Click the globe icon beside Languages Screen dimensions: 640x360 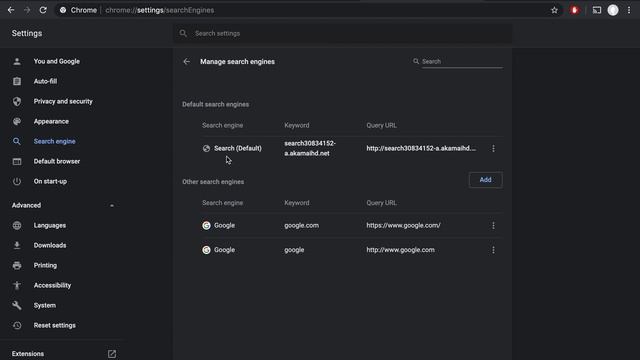(17, 225)
